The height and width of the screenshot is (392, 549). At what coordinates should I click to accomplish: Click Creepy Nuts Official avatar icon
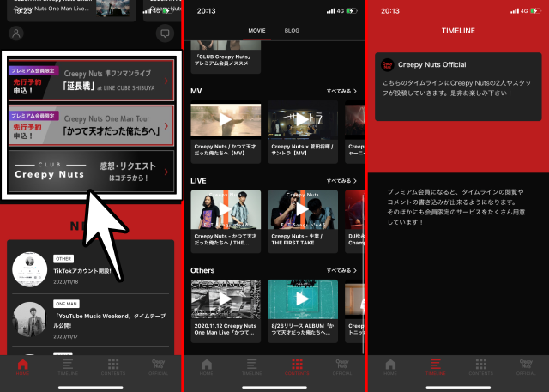(387, 64)
